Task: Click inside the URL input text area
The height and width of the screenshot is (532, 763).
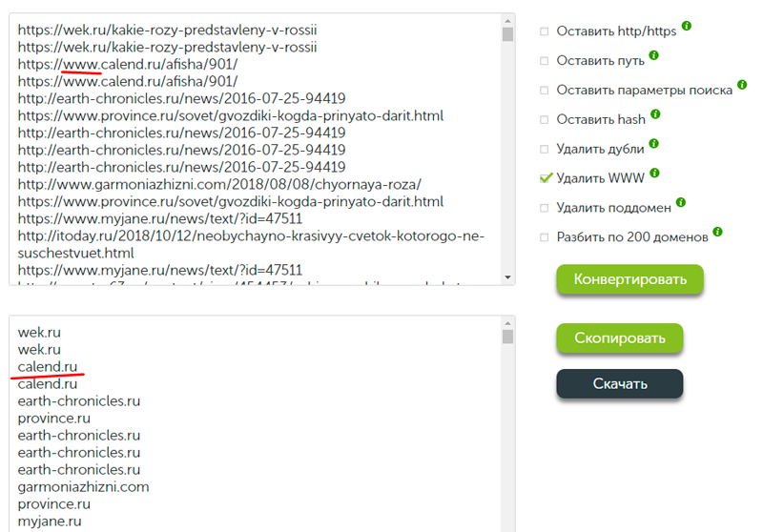Action: pyautogui.click(x=256, y=150)
